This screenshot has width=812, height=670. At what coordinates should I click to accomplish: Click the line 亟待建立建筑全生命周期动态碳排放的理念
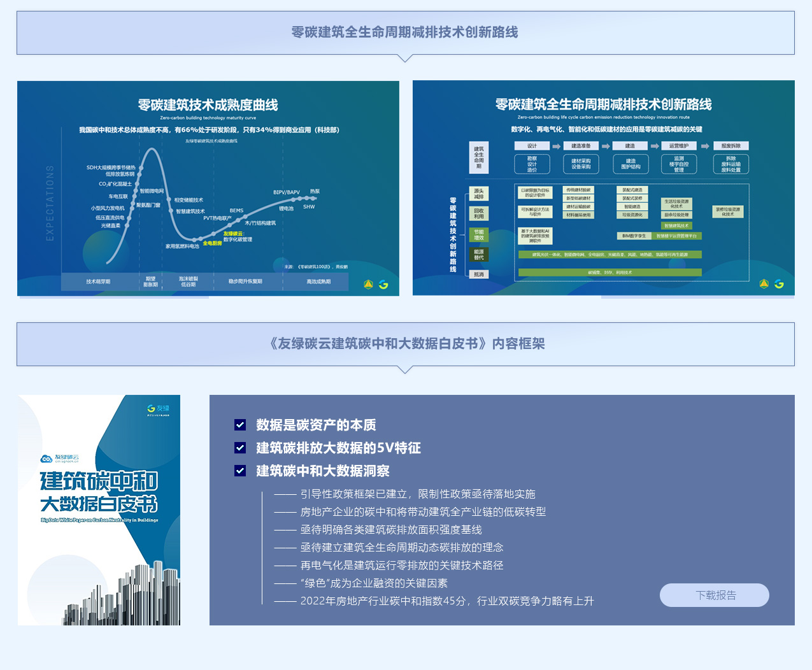tap(402, 548)
